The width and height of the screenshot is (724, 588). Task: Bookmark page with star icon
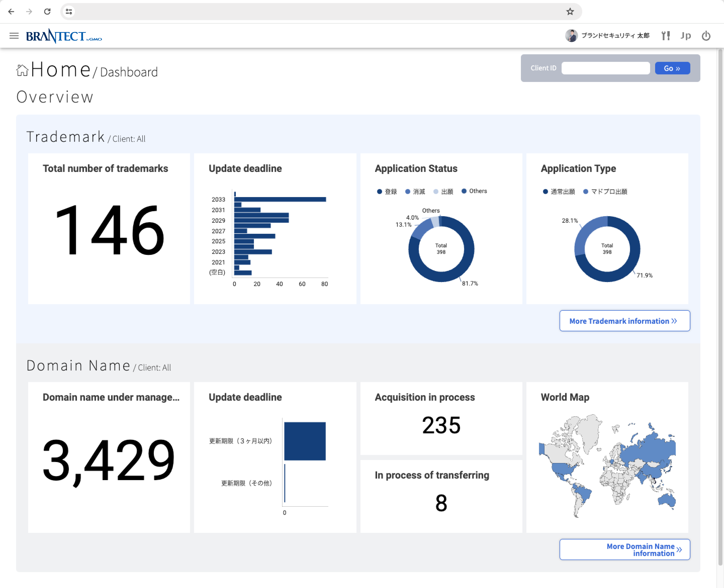pyautogui.click(x=570, y=11)
